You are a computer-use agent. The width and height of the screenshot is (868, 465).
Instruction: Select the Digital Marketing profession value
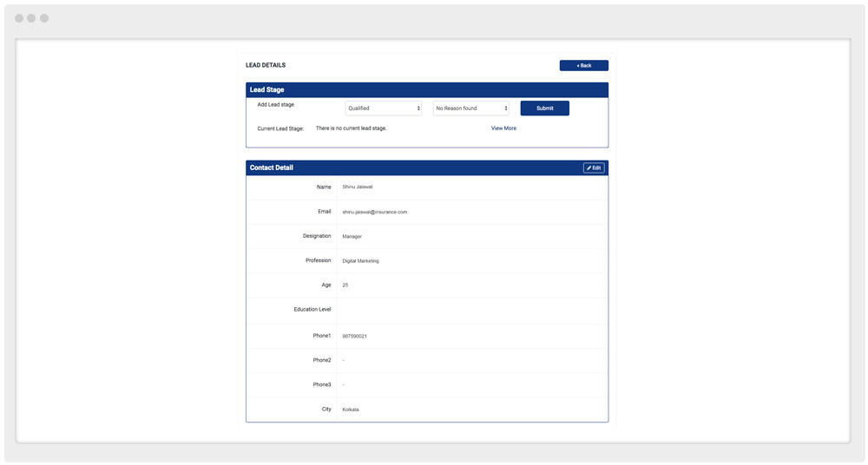(x=360, y=261)
